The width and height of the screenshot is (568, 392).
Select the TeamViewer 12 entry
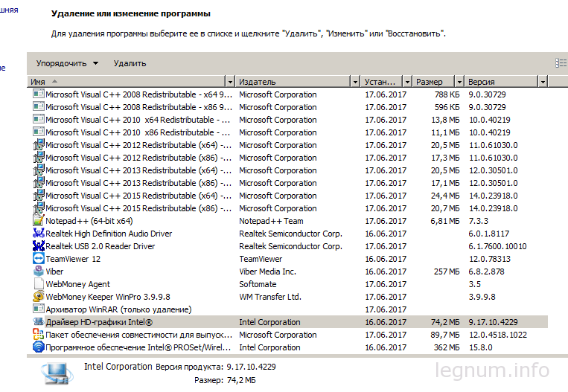pos(73,259)
